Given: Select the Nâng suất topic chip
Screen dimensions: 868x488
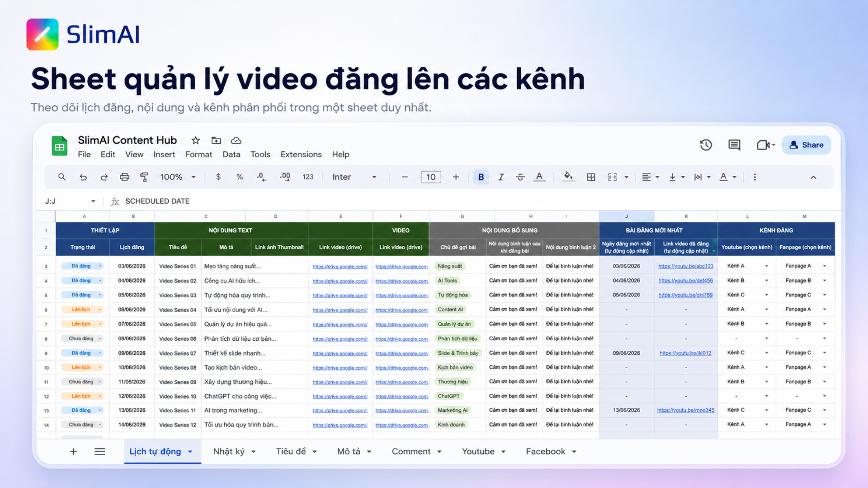Looking at the screenshot, I should pos(450,266).
